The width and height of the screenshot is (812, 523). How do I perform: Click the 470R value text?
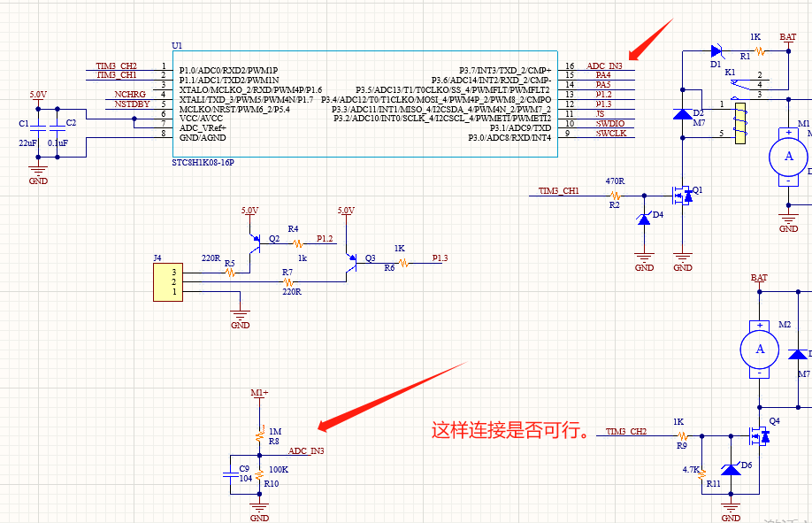tap(615, 181)
